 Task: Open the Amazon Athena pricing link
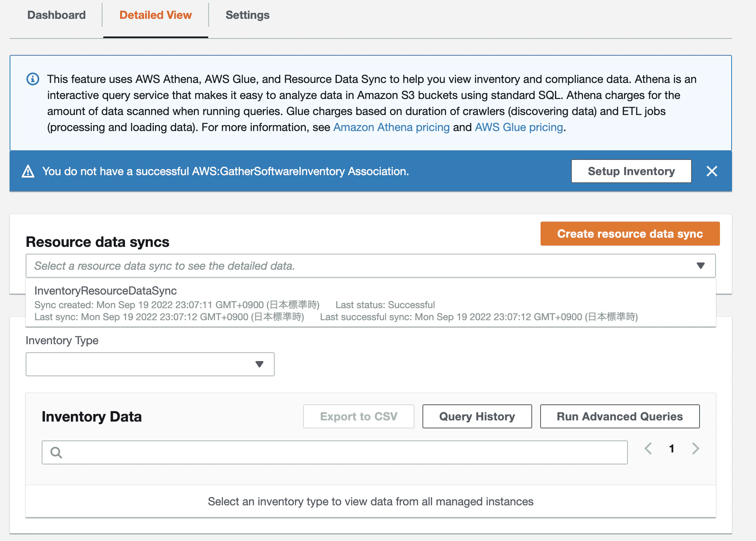[x=391, y=127]
